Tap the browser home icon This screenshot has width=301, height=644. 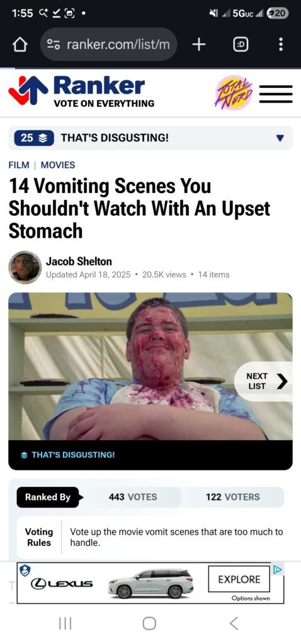click(x=20, y=45)
